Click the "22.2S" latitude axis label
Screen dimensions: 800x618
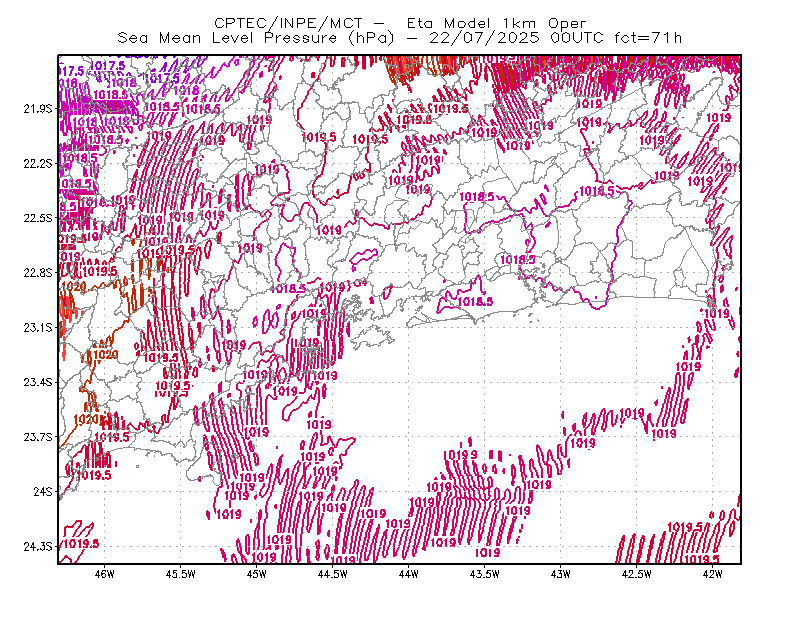pos(38,163)
